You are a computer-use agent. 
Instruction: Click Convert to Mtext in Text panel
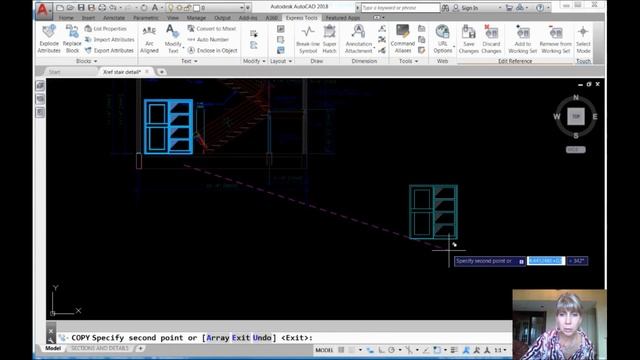coord(212,29)
